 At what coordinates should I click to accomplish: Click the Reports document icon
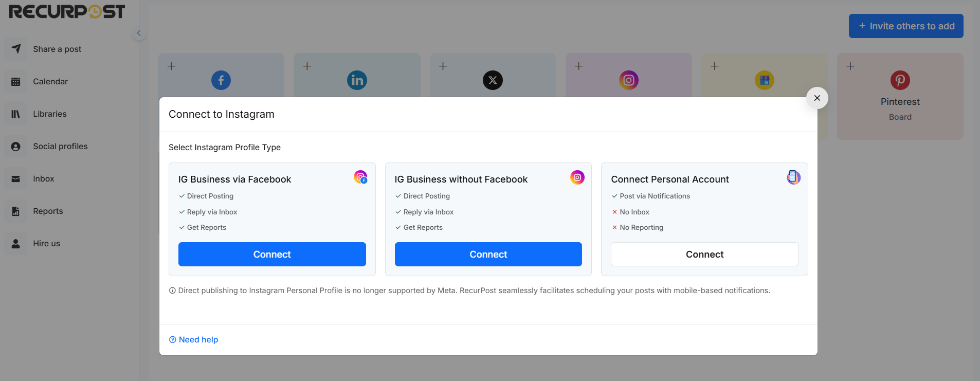[16, 211]
